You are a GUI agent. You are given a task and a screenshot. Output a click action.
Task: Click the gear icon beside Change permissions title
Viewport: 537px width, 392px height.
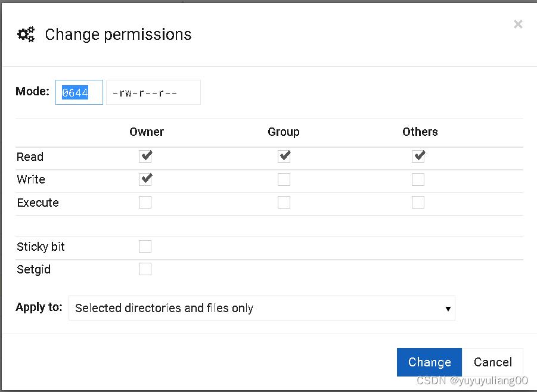[x=26, y=35]
